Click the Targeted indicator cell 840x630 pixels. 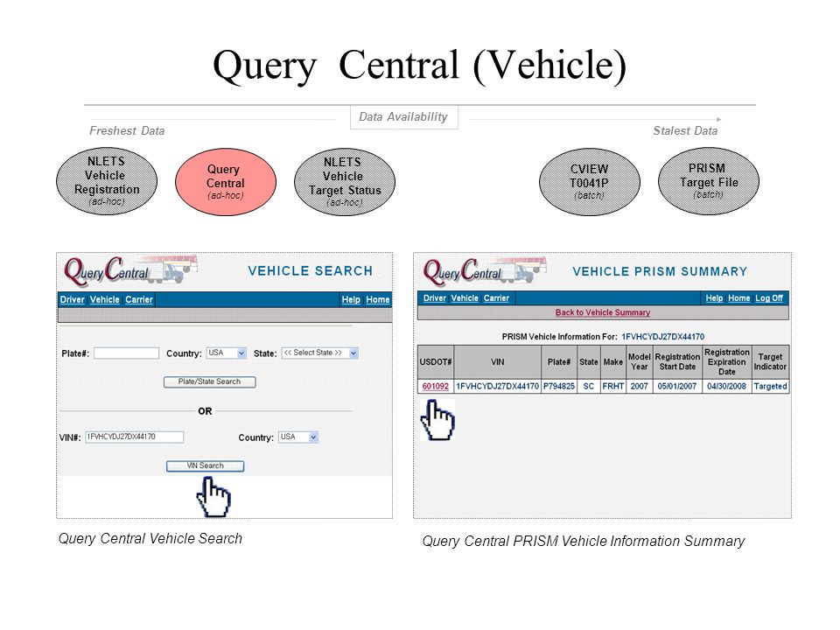point(770,386)
